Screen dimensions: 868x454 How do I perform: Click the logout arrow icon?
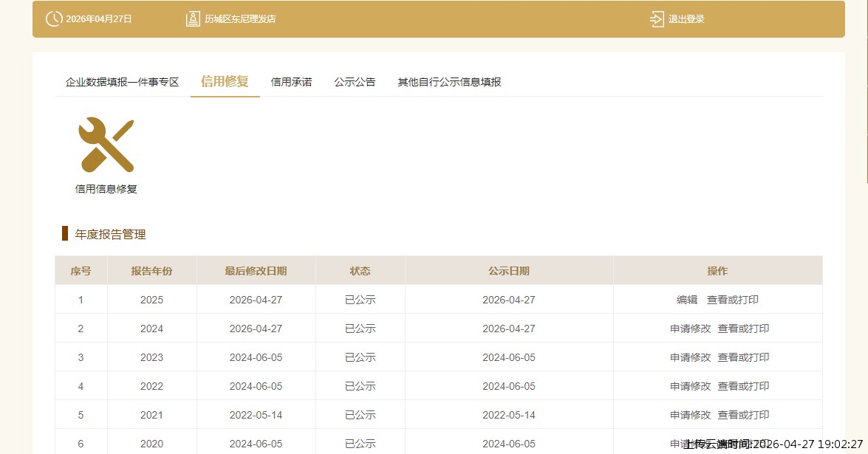(x=657, y=19)
